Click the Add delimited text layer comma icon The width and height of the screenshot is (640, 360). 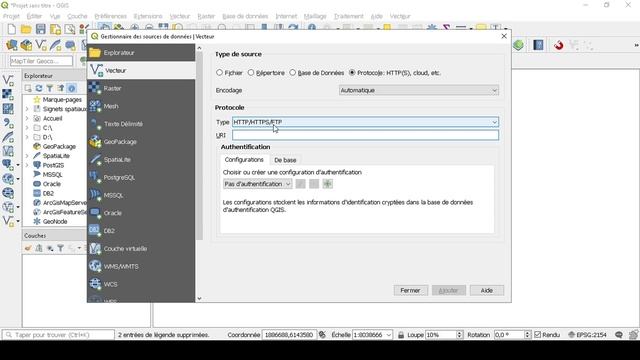[x=8, y=122]
